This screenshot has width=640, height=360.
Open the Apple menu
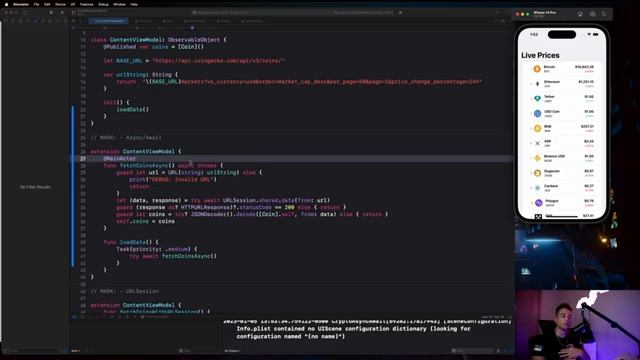[6, 4]
